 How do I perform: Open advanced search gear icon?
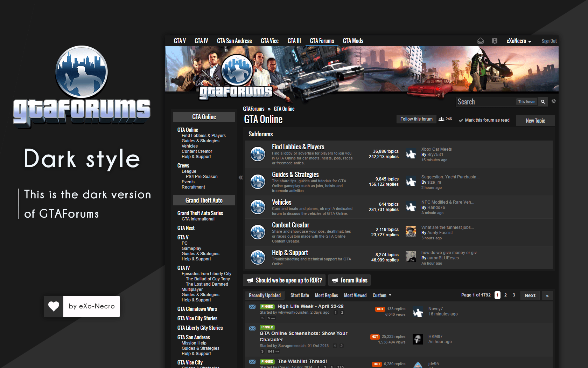pyautogui.click(x=554, y=101)
